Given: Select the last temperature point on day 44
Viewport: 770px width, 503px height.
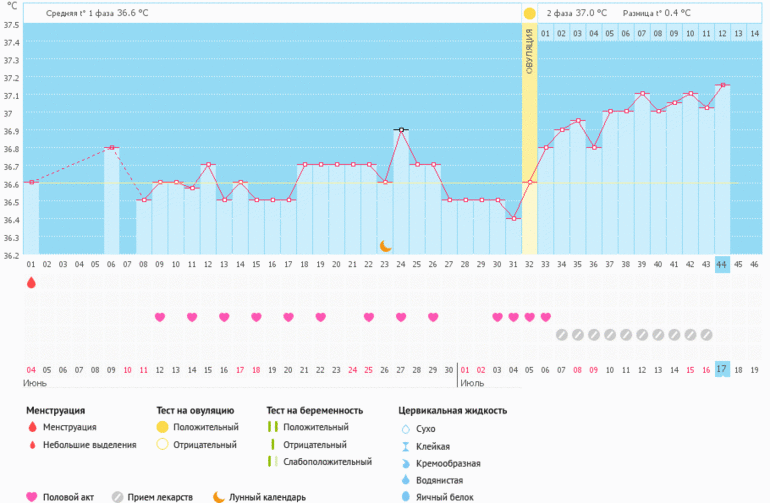Looking at the screenshot, I should pyautogui.click(x=722, y=85).
